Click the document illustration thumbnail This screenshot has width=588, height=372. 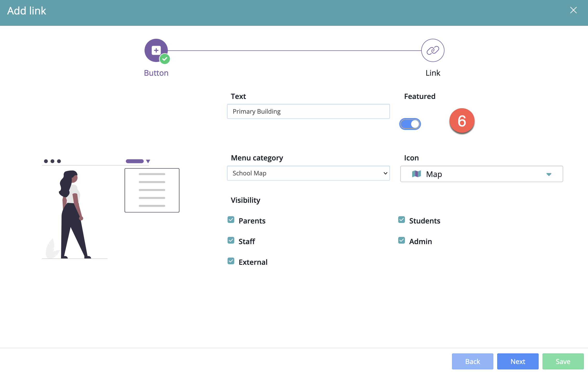pyautogui.click(x=152, y=190)
